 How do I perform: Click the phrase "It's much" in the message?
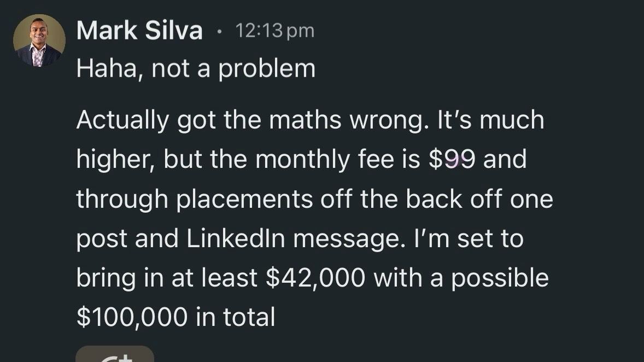(x=490, y=120)
